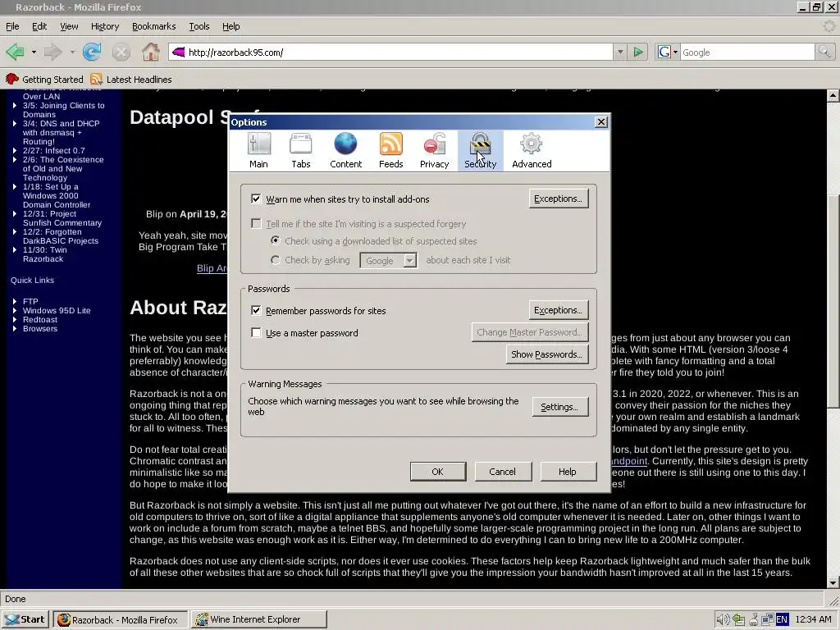The image size is (840, 630).
Task: Open the File menu
Action: [12, 26]
